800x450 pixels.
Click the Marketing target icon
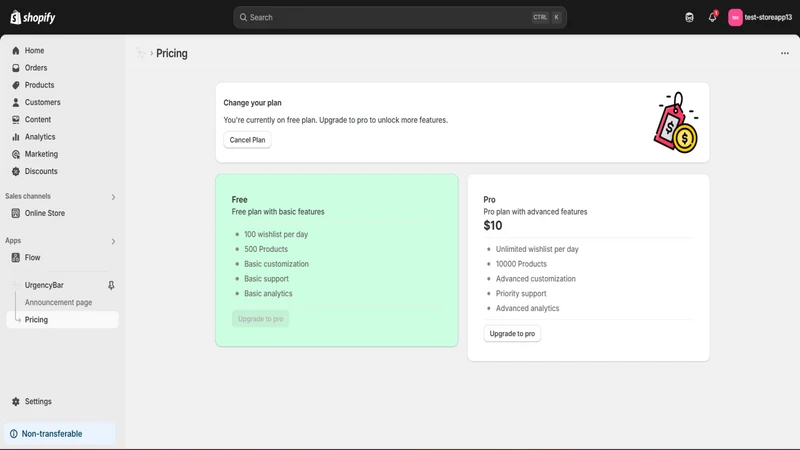tap(16, 154)
